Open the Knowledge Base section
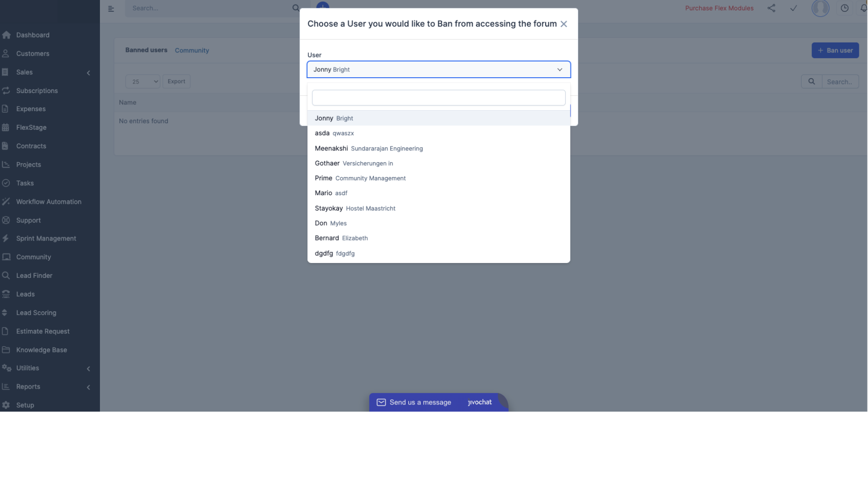868x488 pixels. pos(41,350)
